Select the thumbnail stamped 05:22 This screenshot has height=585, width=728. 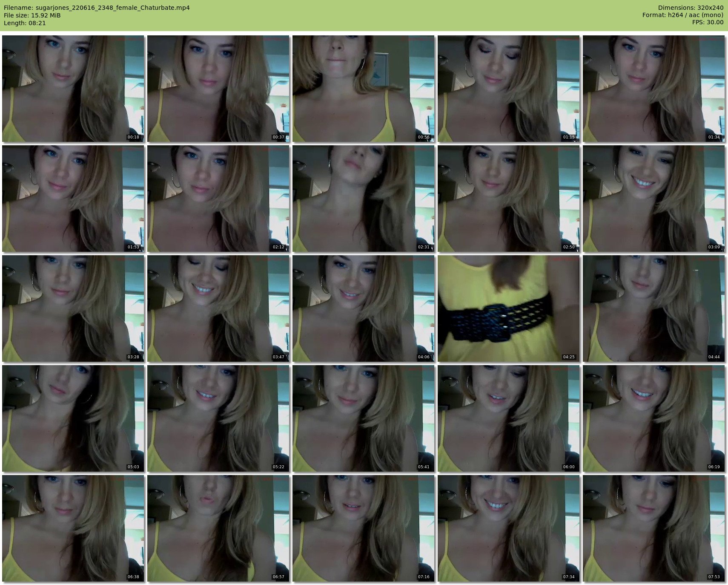218,418
